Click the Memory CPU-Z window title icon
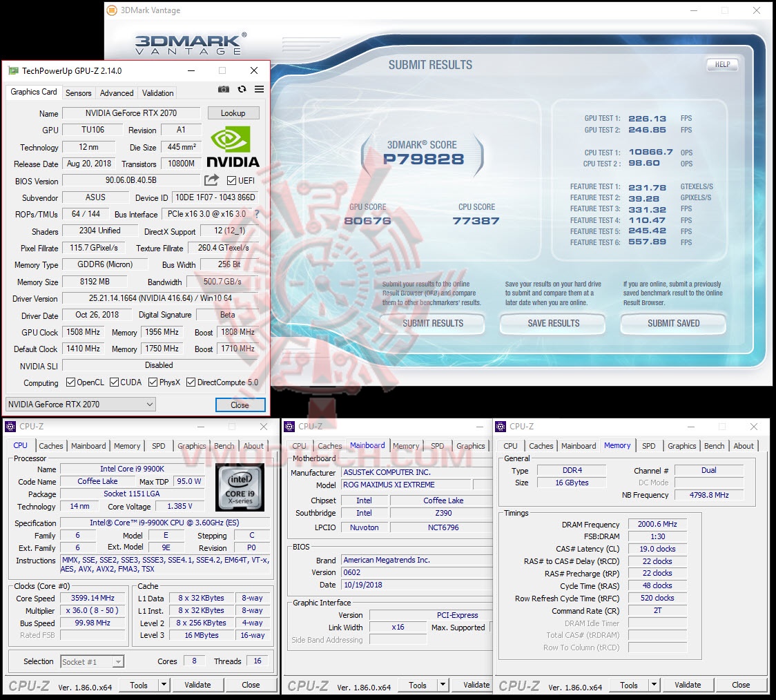Screen dimensions: 776x700 tap(501, 427)
